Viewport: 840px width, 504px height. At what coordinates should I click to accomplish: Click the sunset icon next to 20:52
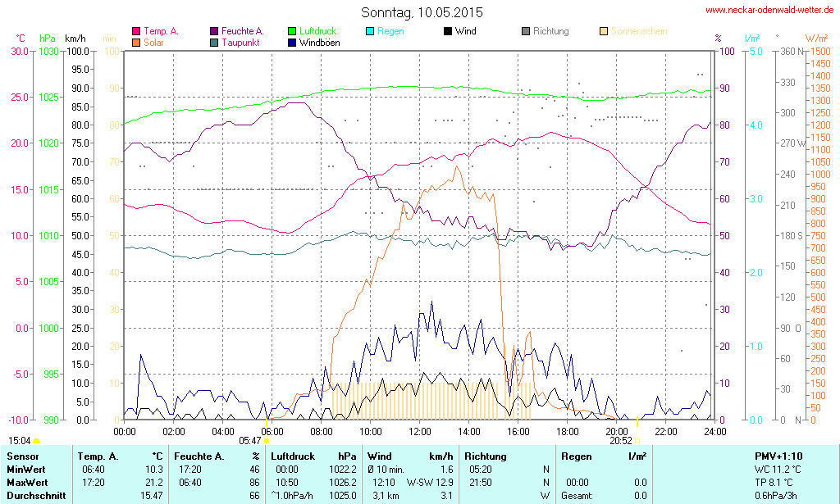click(x=637, y=441)
